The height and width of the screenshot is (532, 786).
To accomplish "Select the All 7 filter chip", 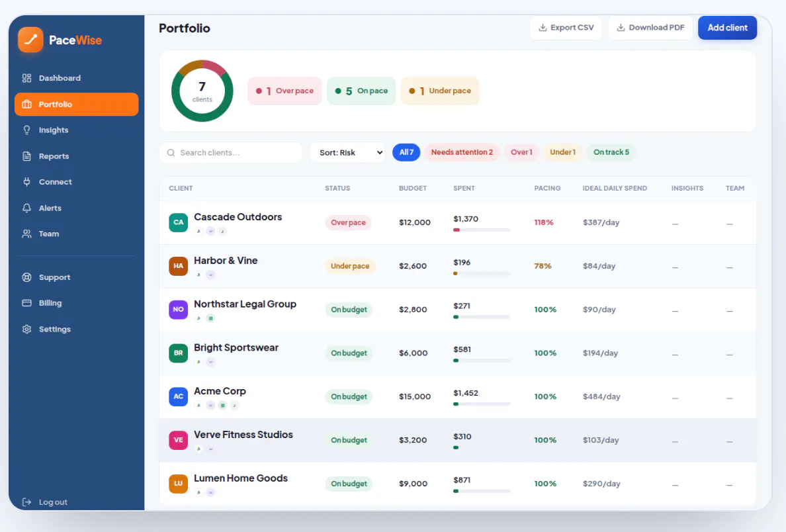I will click(406, 152).
